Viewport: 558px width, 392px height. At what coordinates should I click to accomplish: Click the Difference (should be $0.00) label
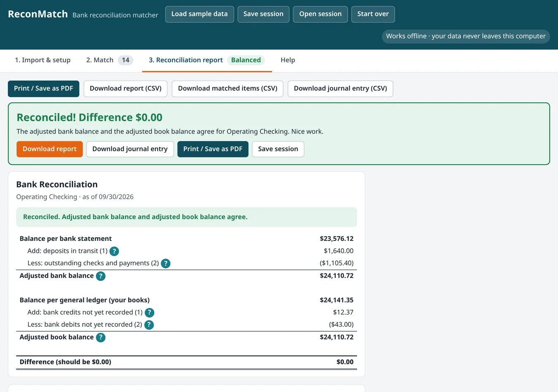point(65,362)
